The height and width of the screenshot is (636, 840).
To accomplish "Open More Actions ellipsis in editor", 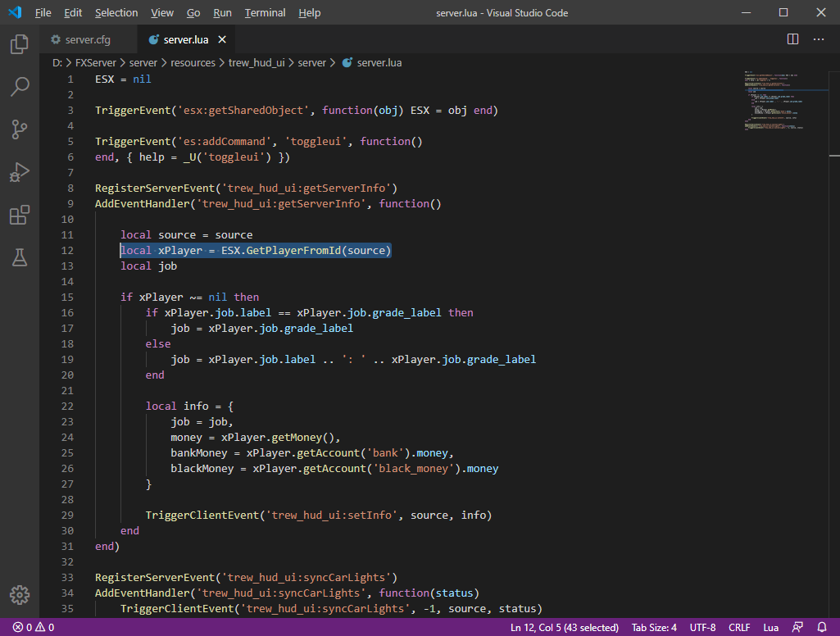I will point(819,39).
